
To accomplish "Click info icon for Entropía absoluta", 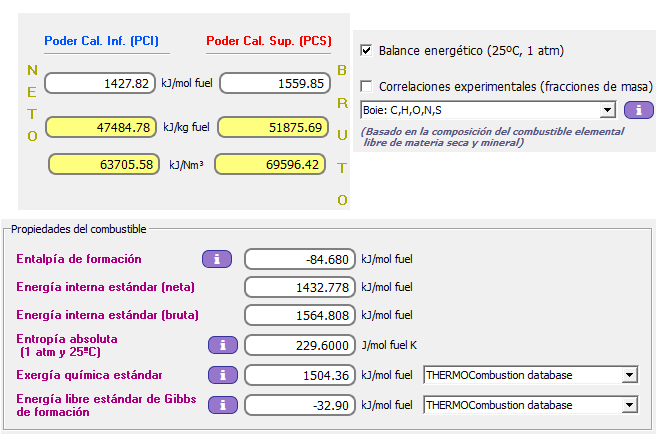I will coord(222,345).
